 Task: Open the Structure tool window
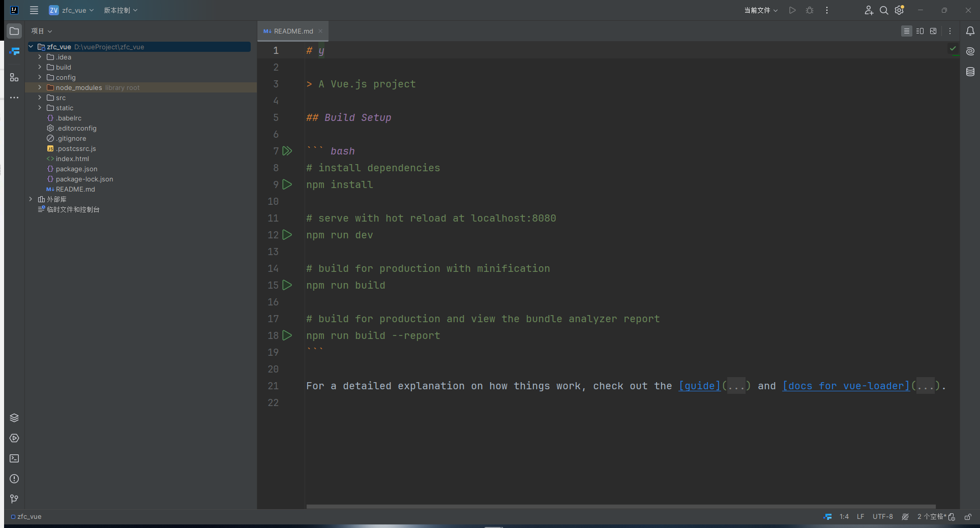14,77
